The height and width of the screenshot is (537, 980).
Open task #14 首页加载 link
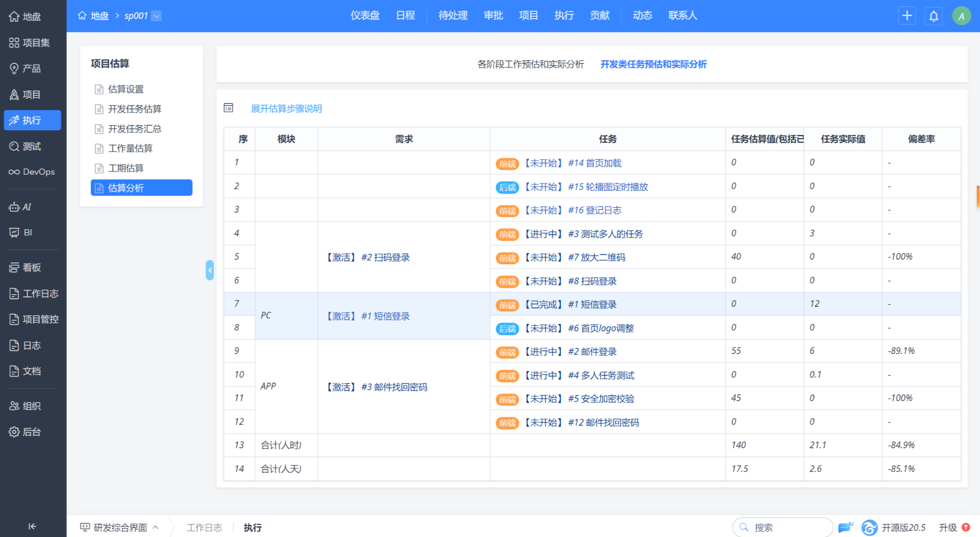[594, 163]
